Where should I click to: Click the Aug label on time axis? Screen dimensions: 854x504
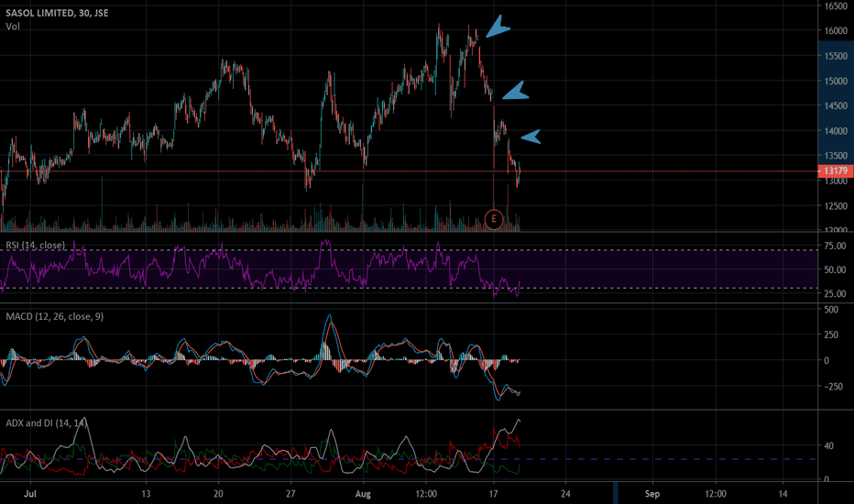coord(363,494)
